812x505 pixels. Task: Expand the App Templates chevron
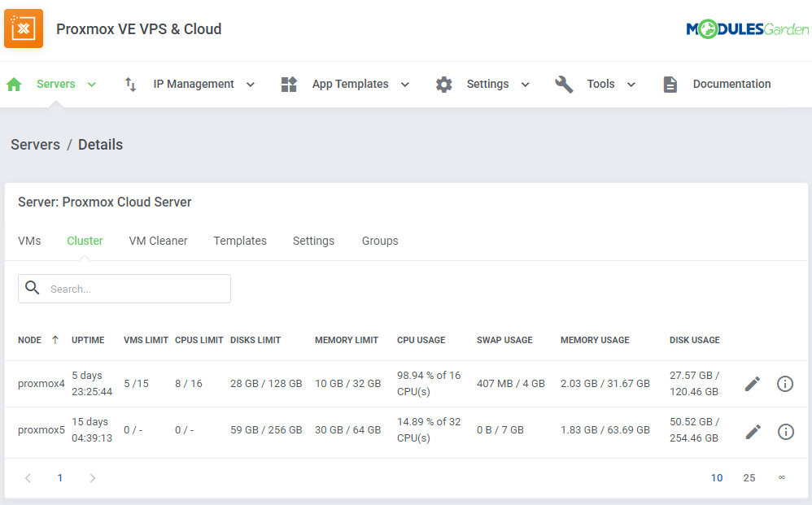click(x=405, y=85)
